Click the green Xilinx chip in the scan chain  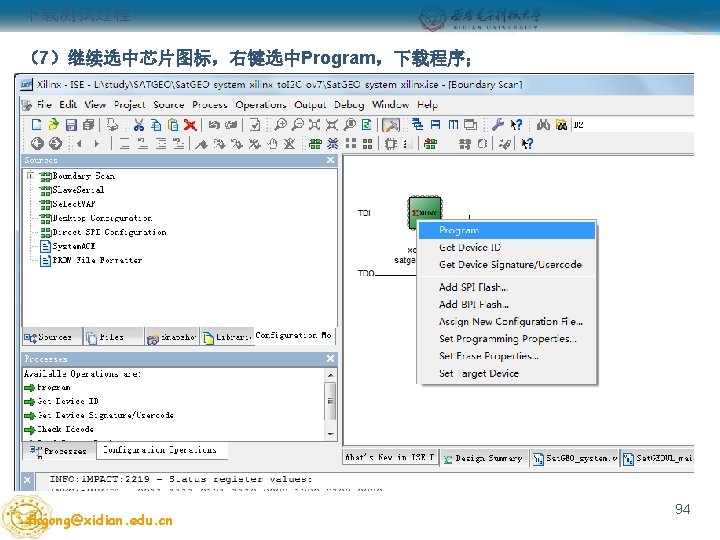pyautogui.click(x=425, y=212)
